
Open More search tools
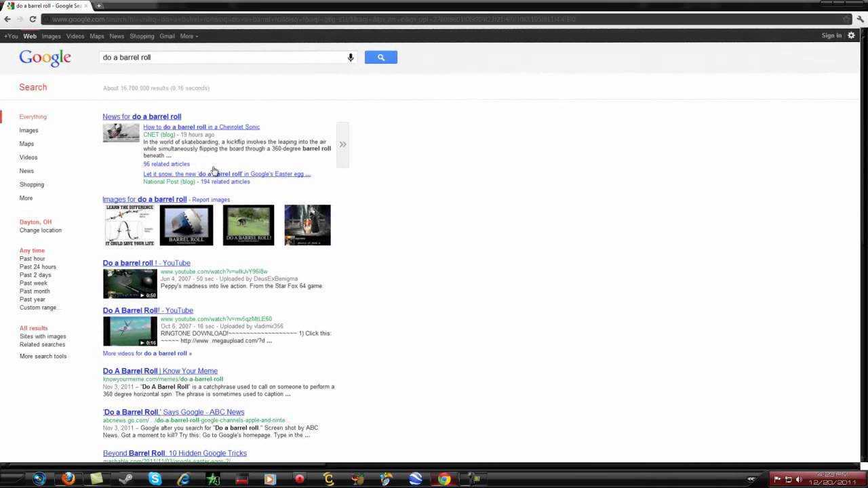43,357
